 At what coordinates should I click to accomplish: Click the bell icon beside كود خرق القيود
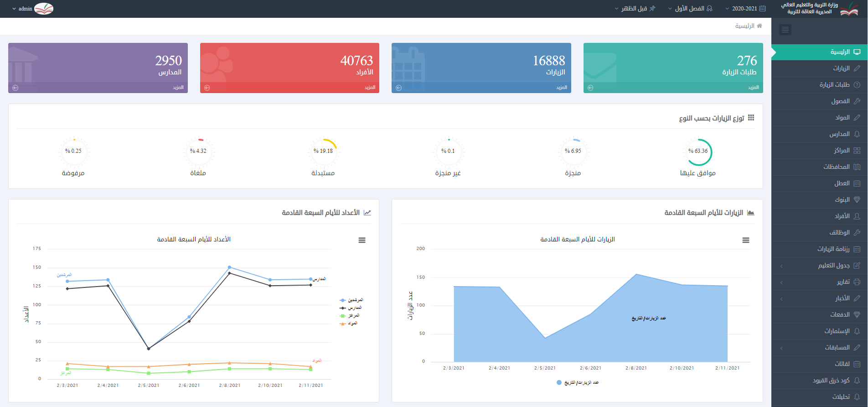(857, 381)
